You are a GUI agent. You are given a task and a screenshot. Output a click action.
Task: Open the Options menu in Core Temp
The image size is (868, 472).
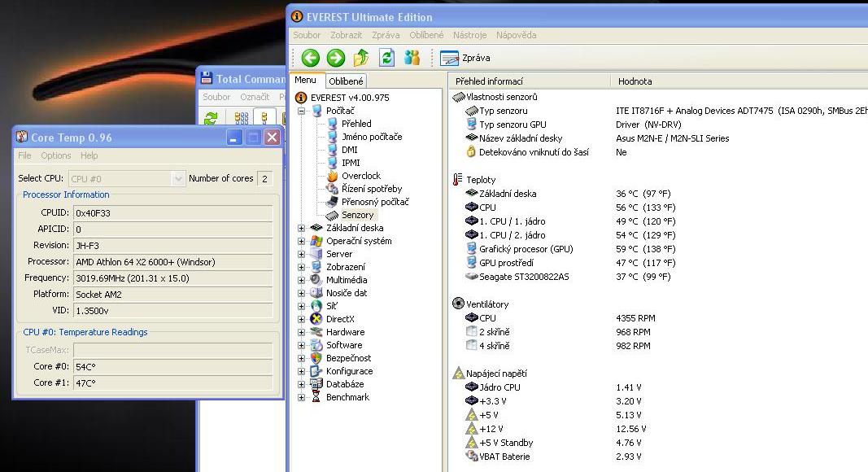[56, 155]
